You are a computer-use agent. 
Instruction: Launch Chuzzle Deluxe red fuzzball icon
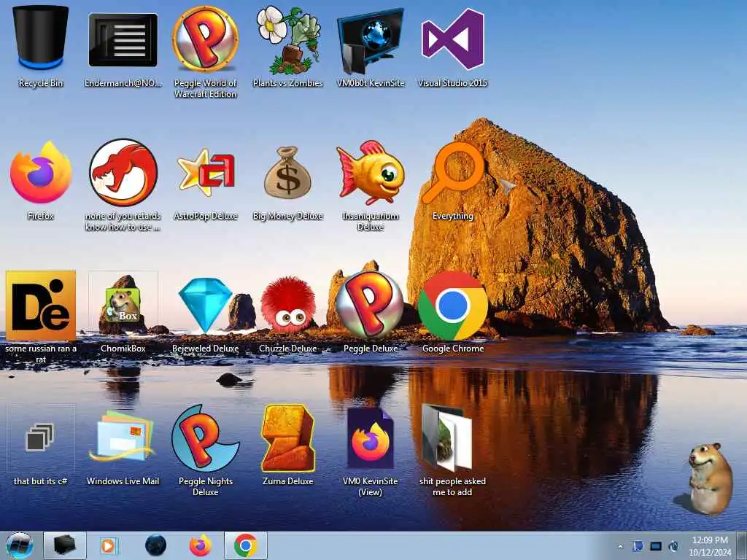[287, 312]
